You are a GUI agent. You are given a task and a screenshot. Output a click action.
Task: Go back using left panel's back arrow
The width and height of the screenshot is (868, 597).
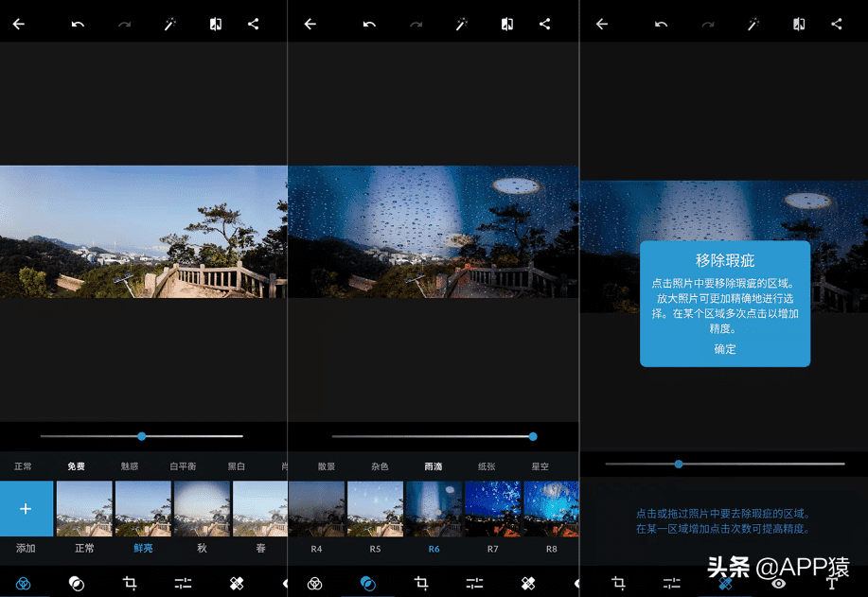(x=19, y=24)
